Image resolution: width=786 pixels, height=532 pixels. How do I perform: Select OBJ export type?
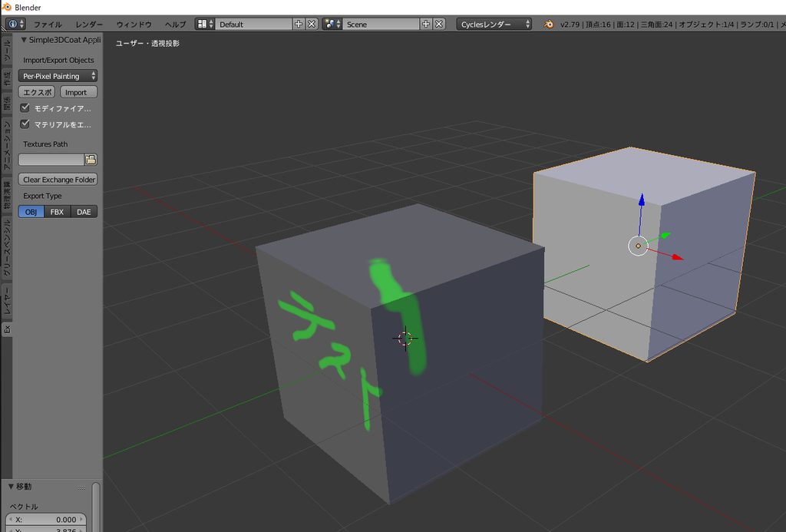tap(31, 212)
